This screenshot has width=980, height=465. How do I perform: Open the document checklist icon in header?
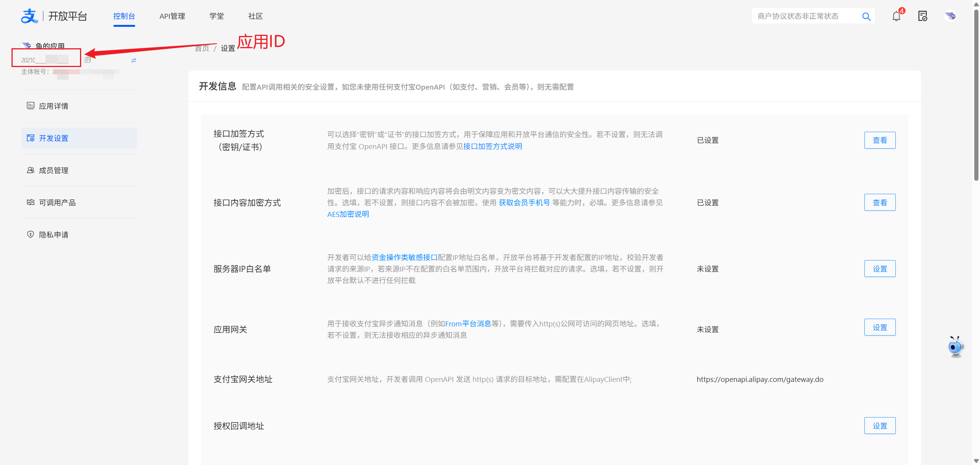[x=923, y=16]
